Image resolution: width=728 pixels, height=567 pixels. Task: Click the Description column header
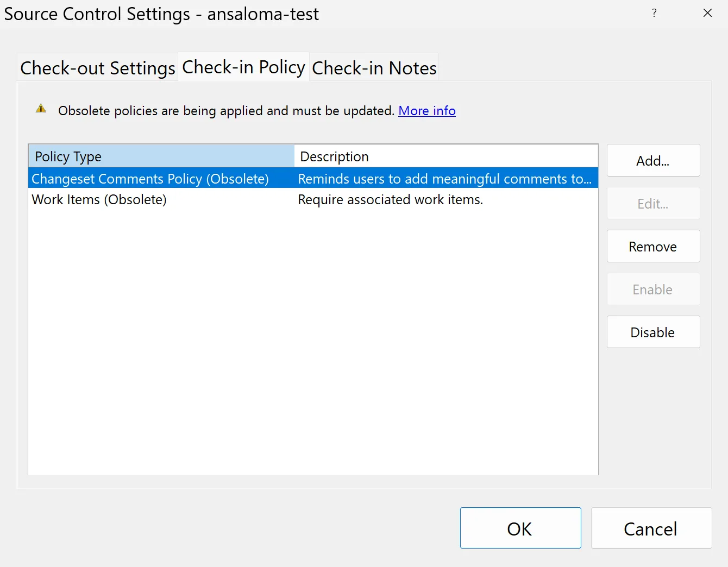pyautogui.click(x=445, y=156)
